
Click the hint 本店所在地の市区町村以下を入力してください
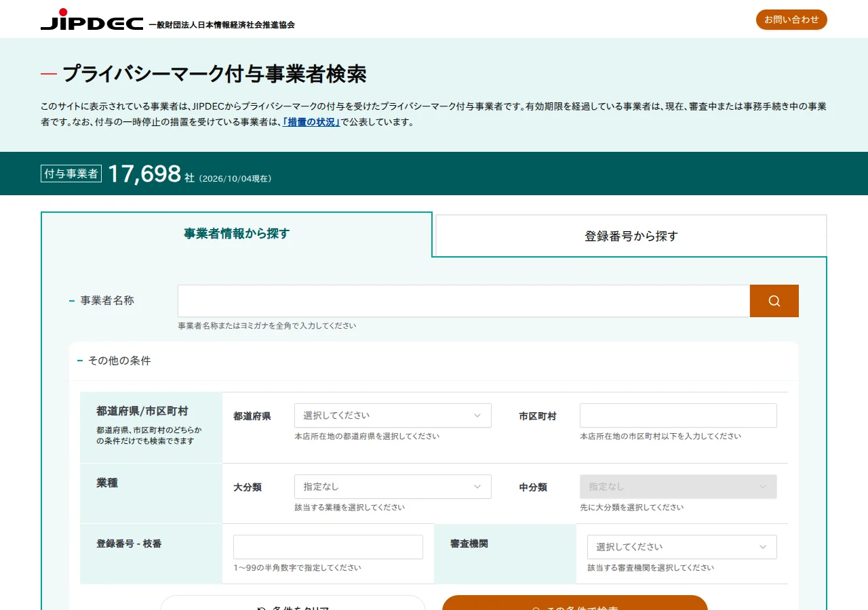point(660,436)
